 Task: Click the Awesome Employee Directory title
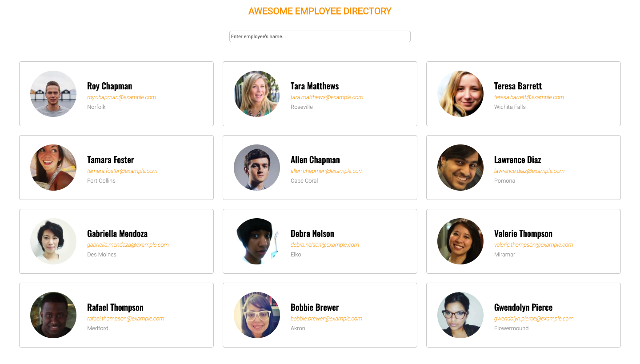point(320,11)
